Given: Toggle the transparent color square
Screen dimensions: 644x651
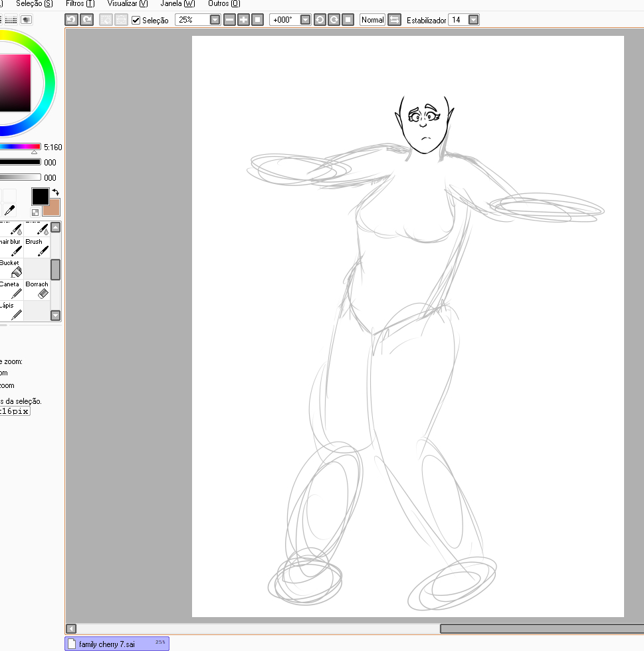Looking at the screenshot, I should tap(35, 213).
